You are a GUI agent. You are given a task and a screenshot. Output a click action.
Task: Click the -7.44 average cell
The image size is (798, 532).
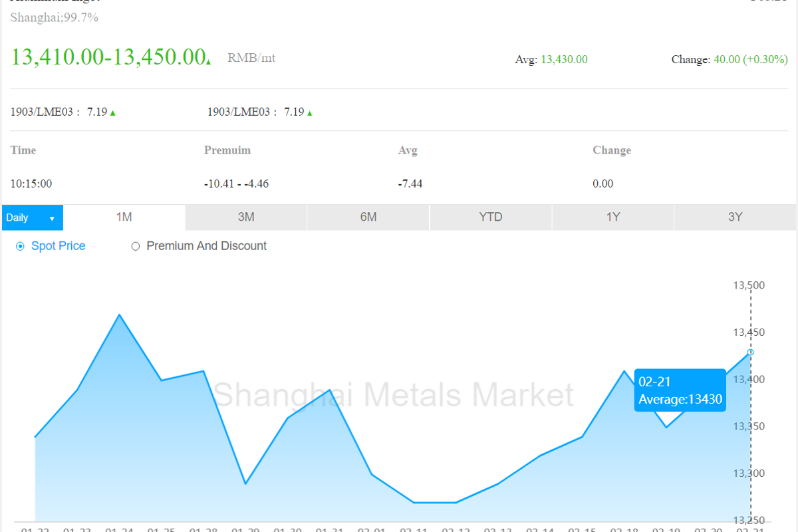pyautogui.click(x=410, y=184)
